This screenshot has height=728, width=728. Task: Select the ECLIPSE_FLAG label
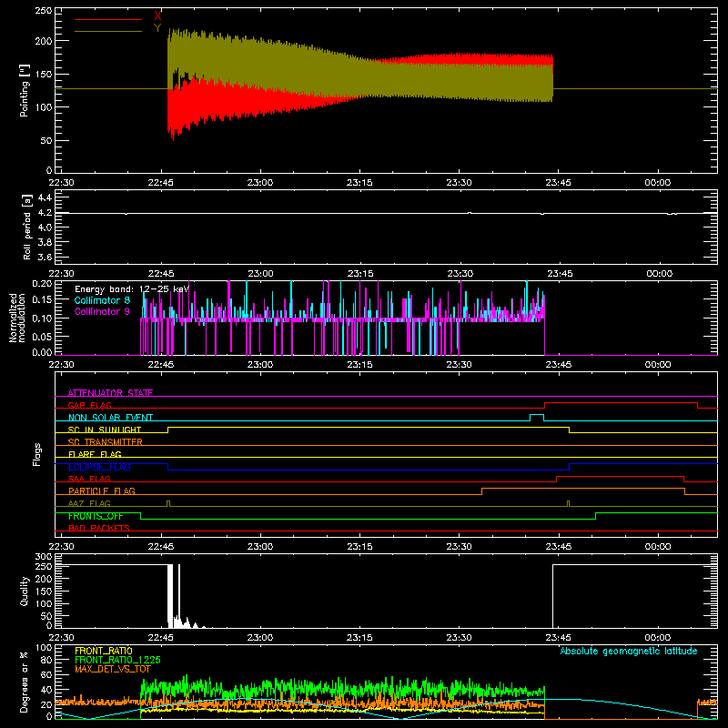[x=99, y=467]
